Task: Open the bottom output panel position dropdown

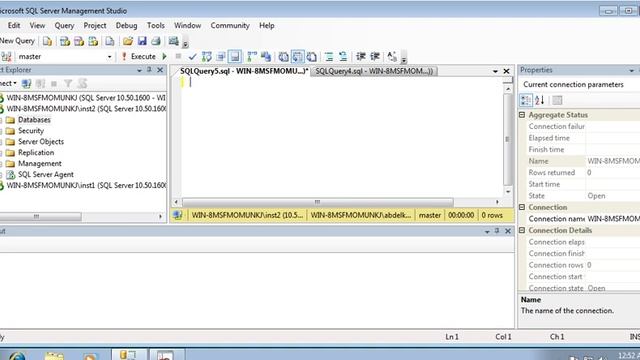Action: coord(487,231)
